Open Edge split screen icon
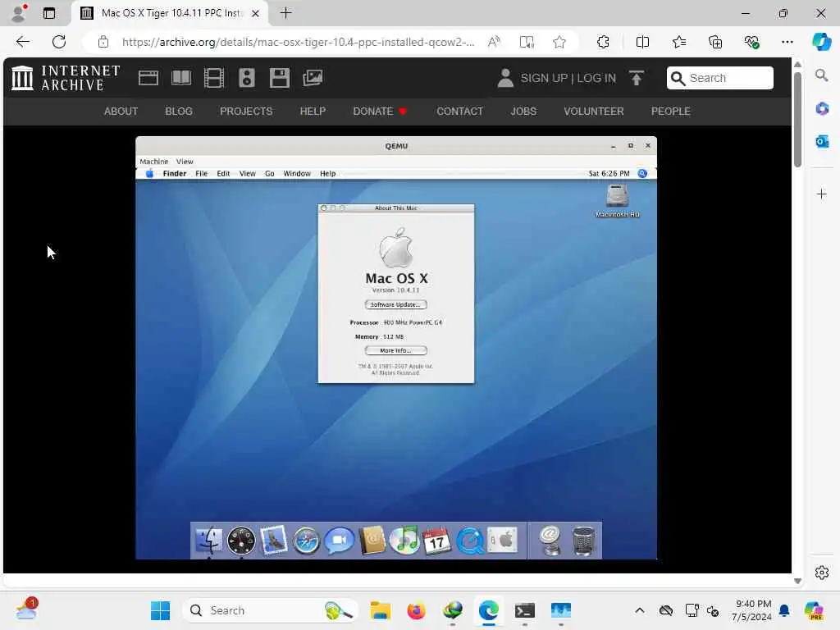This screenshot has height=630, width=840. [x=642, y=42]
